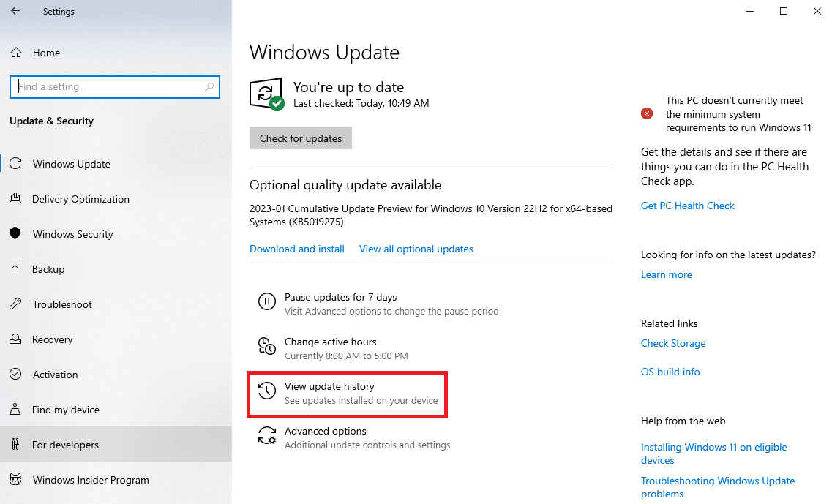Viewport: 832px width, 504px height.
Task: Click the Windows Insider Program cat icon
Action: [15, 480]
